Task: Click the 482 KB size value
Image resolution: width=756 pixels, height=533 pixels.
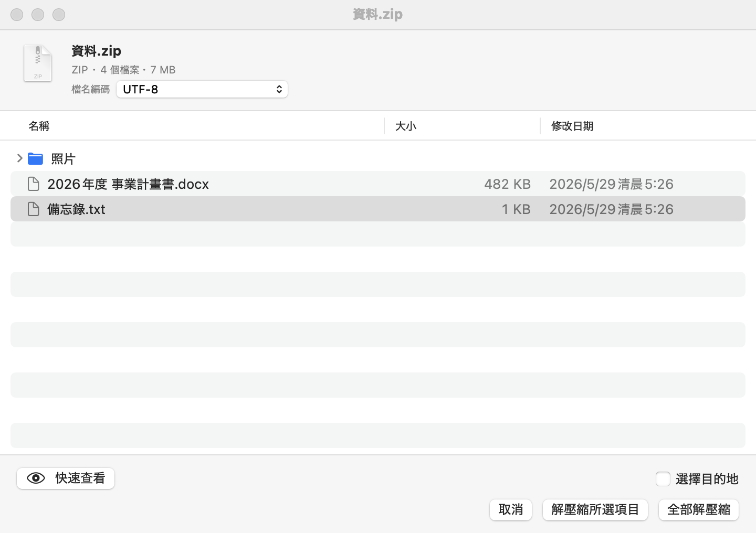Action: click(507, 184)
